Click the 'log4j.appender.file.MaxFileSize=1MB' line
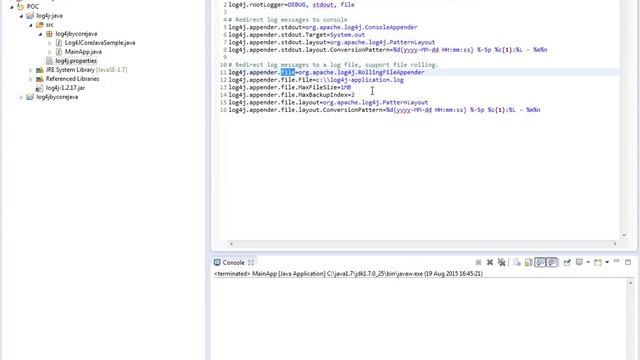The image size is (640, 360). point(290,87)
